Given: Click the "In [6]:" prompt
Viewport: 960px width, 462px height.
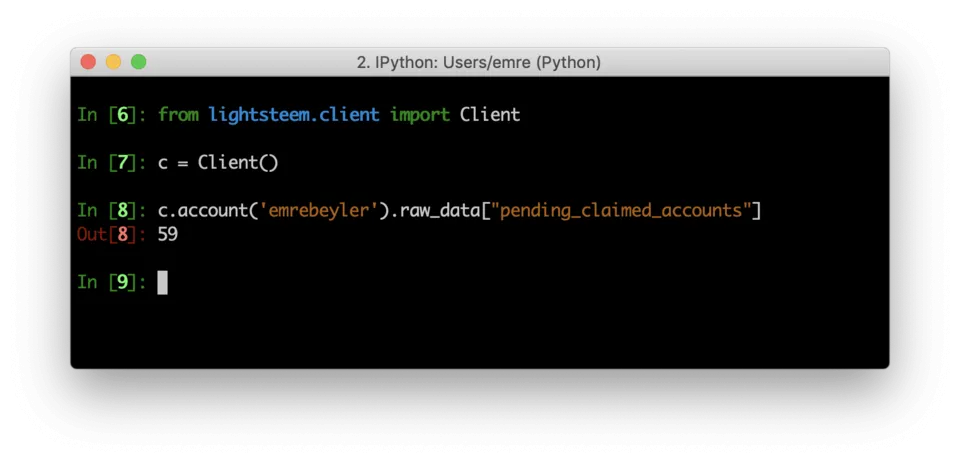Looking at the screenshot, I should 112,114.
